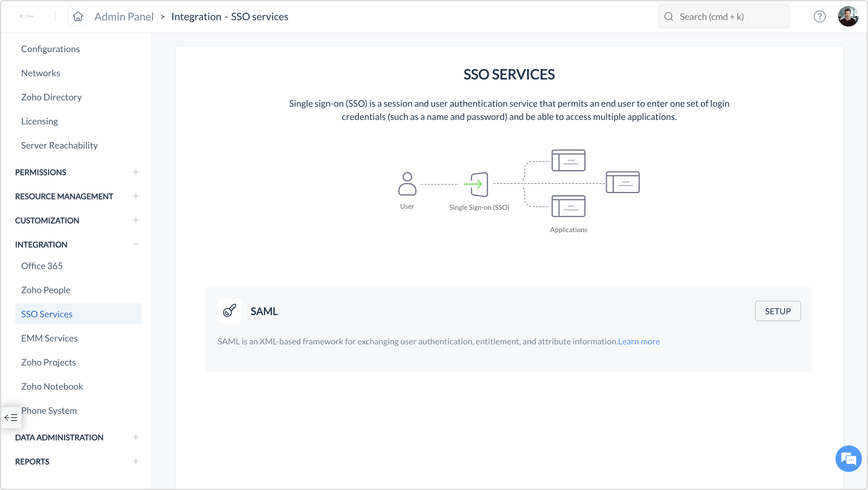Image resolution: width=868 pixels, height=490 pixels.
Task: Expand the Permissions section
Action: point(136,172)
